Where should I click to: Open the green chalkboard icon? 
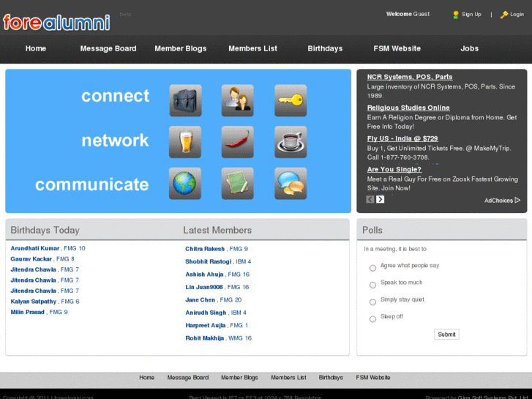pyautogui.click(x=238, y=183)
